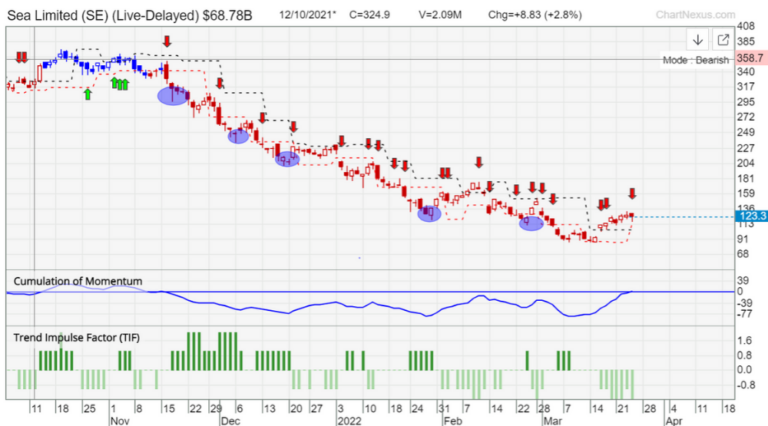
Task: Click the 358.7 pink price tag
Action: 751,58
